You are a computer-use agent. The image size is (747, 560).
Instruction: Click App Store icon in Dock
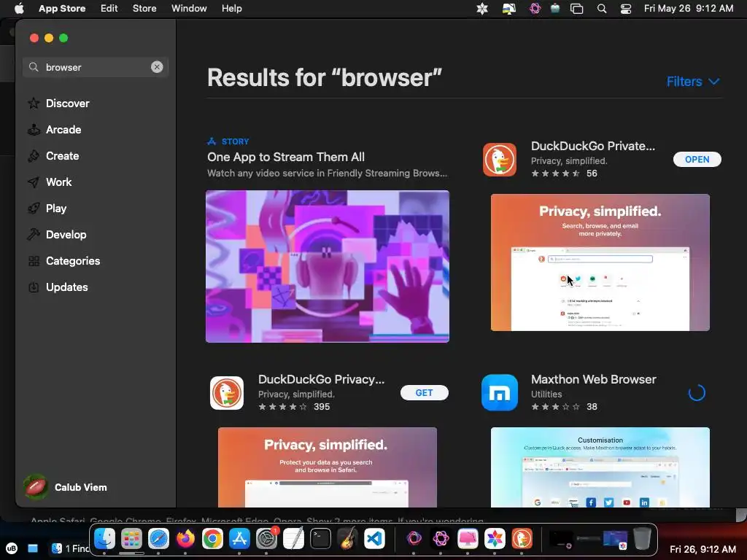(239, 539)
